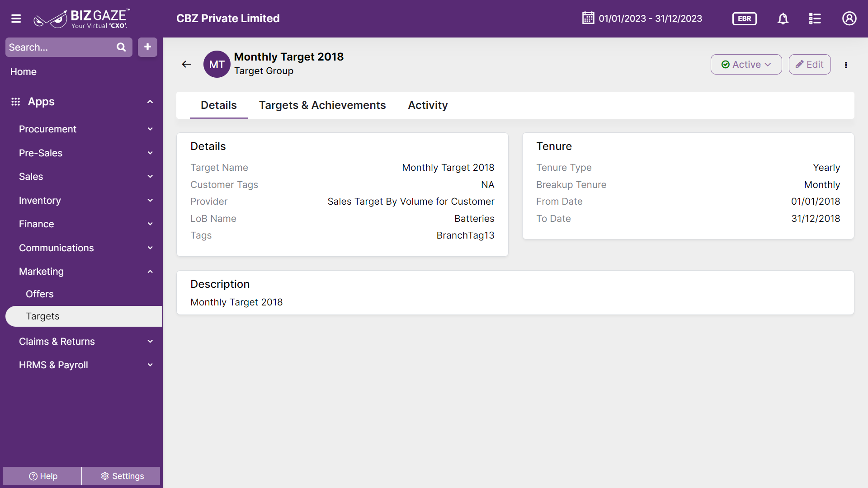
Task: Click the Customer Tags value NA
Action: click(487, 185)
